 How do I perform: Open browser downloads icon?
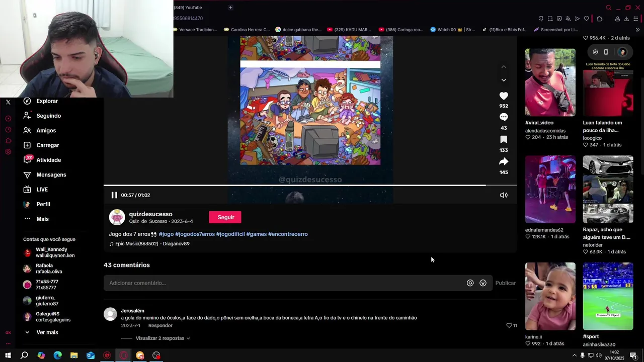(x=626, y=19)
